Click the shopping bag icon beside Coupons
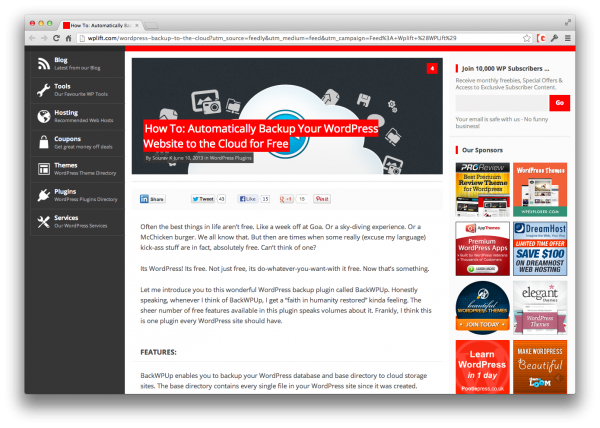Screen dimensions: 600x428 click(x=44, y=142)
